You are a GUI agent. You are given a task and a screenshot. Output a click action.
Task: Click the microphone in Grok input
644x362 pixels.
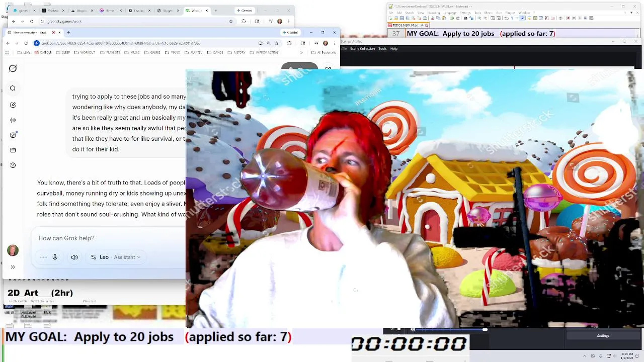point(55,257)
